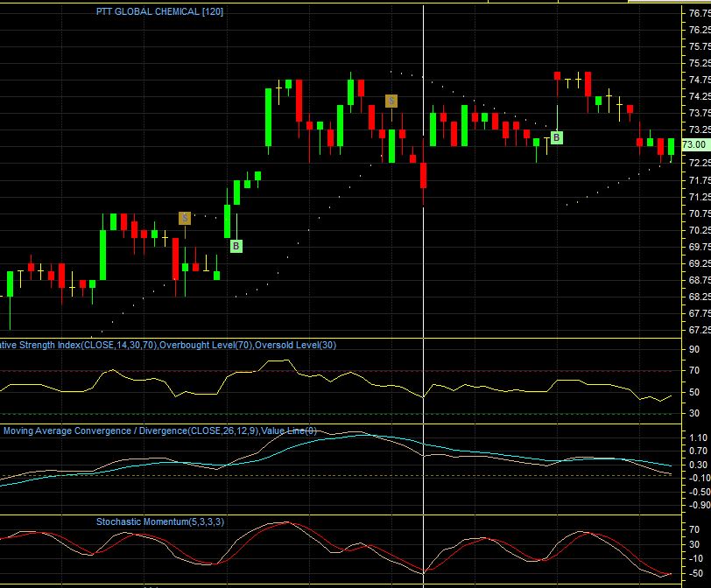Image resolution: width=711 pixels, height=588 pixels.
Task: Click the 67.75 value on the price axis
Action: click(700, 313)
